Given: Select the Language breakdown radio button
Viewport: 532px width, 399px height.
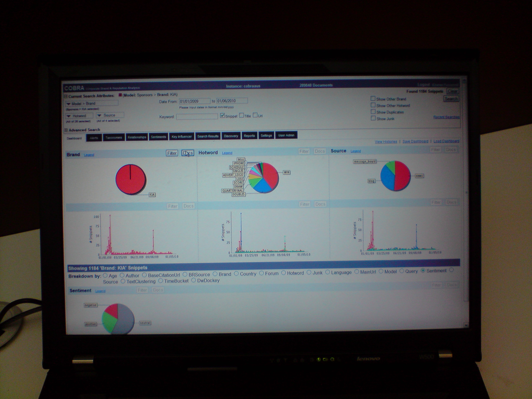Looking at the screenshot, I should tap(328, 272).
